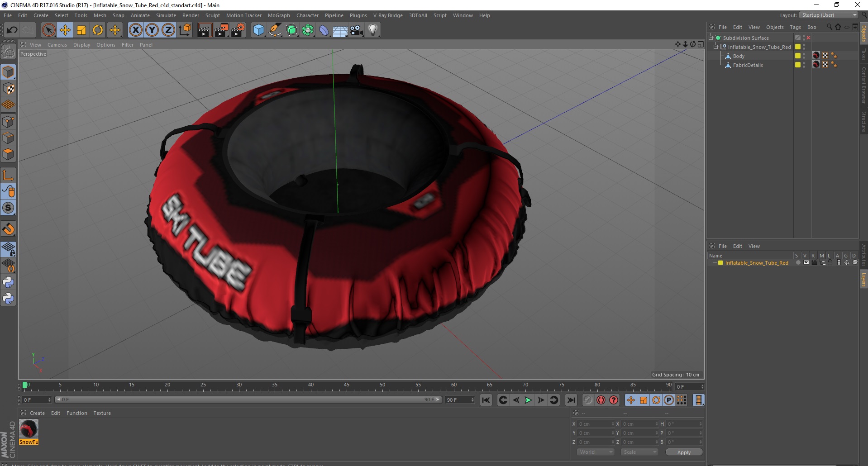This screenshot has height=466, width=868.
Task: Activate the Move tool
Action: (x=65, y=30)
